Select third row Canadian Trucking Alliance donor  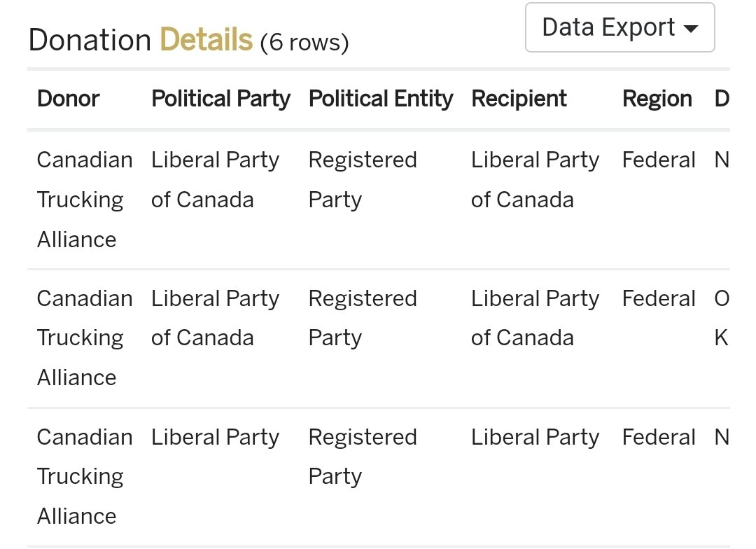click(84, 476)
